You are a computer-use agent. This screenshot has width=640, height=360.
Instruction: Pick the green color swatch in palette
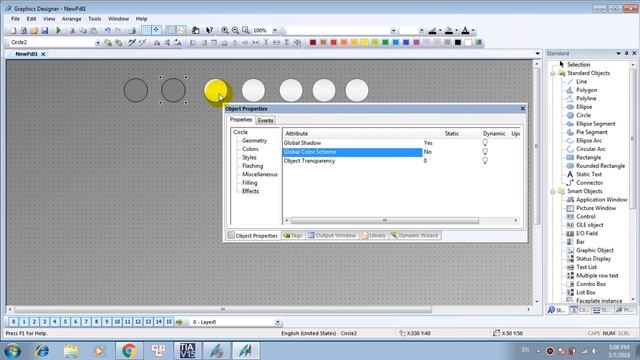click(385, 42)
